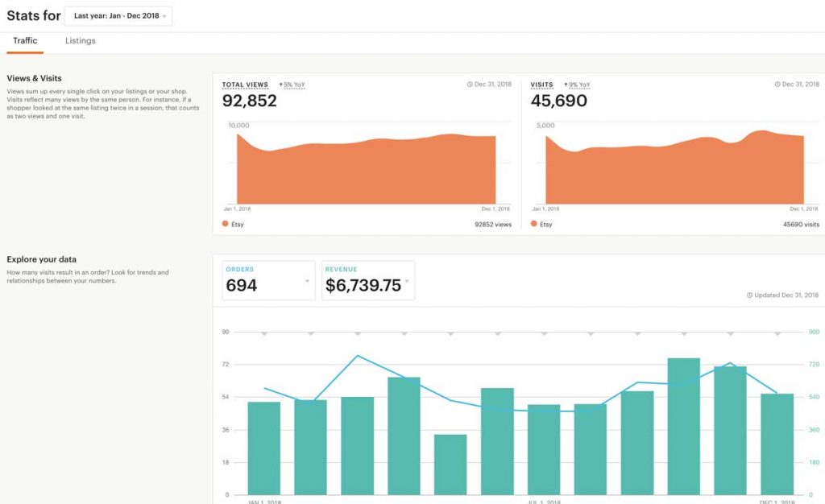Screen dimensions: 825x504
Task: Click the '45,690' visits value
Action: click(559, 101)
